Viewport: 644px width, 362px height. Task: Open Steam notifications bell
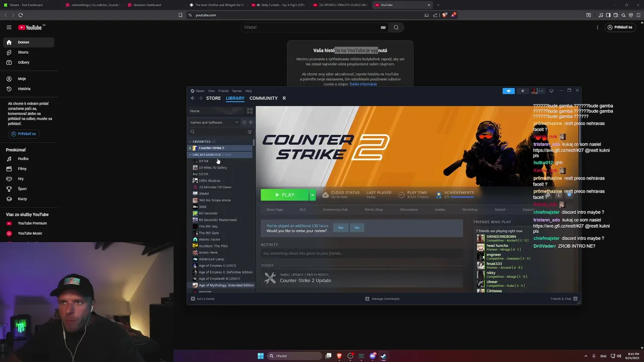(522, 91)
